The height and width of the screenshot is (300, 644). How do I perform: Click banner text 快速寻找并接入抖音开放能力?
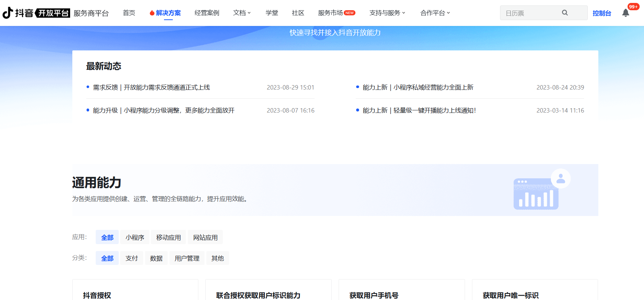(x=335, y=33)
